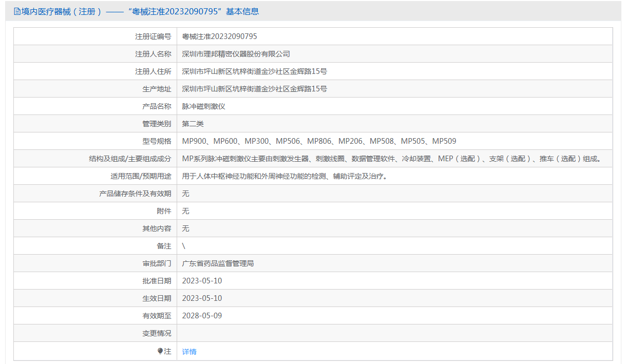Select the 无 value in 其他内容 row
Viewport: 626px width, 364px height.
[186, 228]
